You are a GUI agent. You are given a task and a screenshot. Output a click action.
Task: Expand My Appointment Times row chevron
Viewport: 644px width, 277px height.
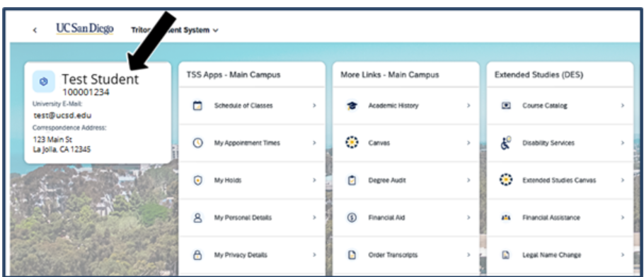click(x=314, y=143)
